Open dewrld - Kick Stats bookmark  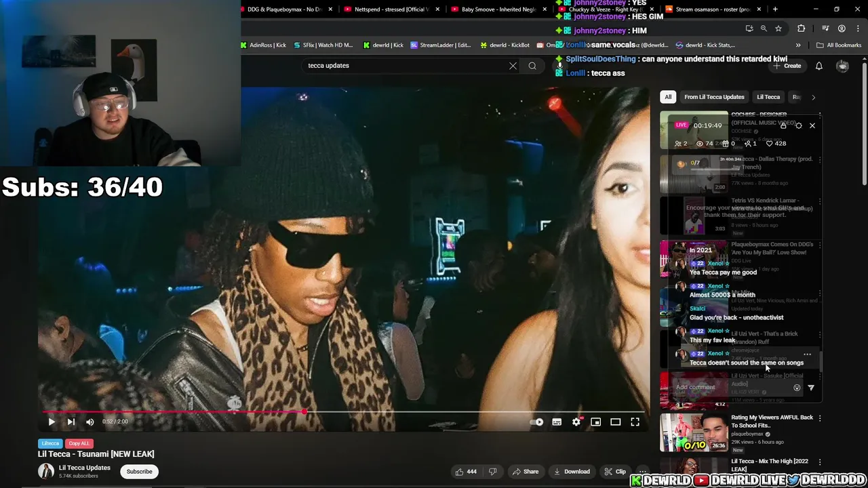click(x=705, y=45)
